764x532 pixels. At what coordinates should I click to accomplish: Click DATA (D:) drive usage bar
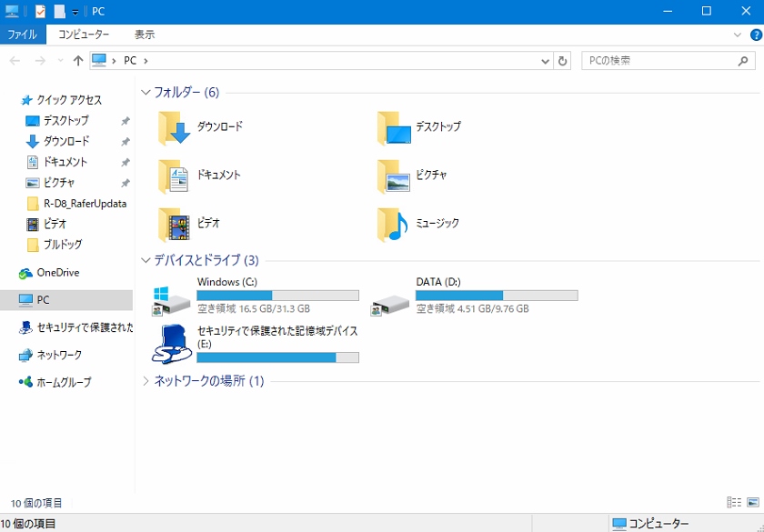497,296
